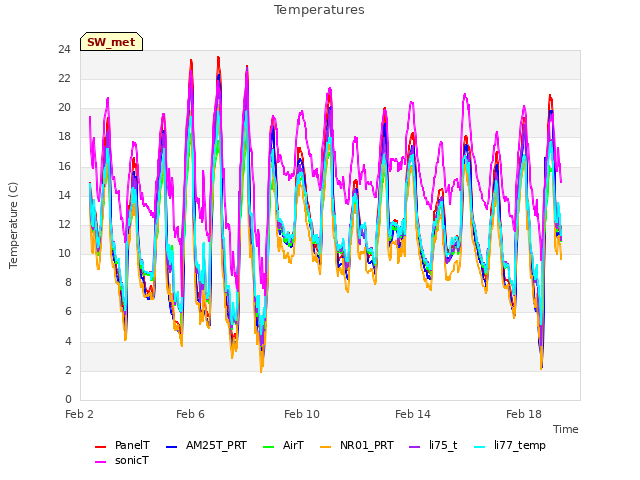Toggle sonicT series in the legend

122,460
